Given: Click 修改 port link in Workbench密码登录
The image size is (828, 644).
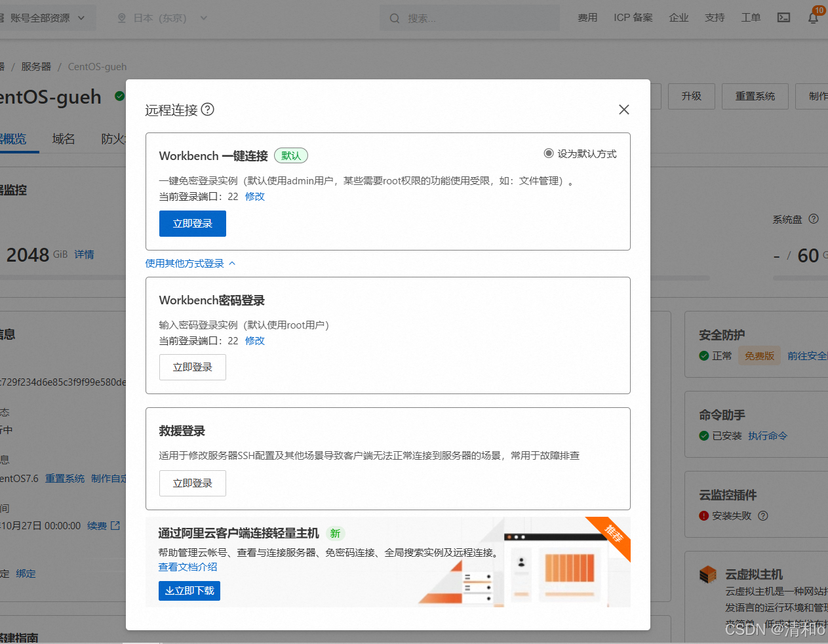Looking at the screenshot, I should tap(255, 341).
